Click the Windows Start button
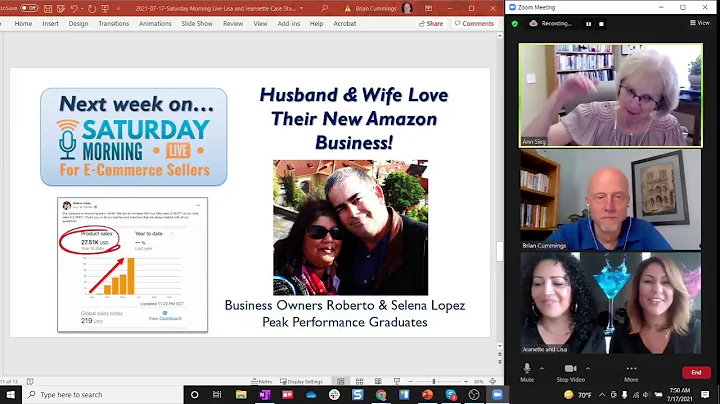 click(11, 394)
